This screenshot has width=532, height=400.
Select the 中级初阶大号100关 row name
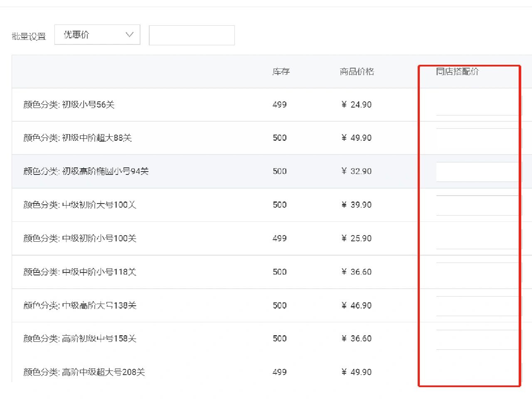point(80,205)
